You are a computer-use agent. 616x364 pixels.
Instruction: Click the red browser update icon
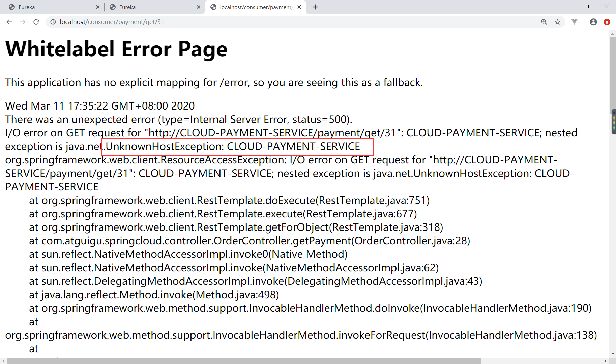click(x=607, y=22)
